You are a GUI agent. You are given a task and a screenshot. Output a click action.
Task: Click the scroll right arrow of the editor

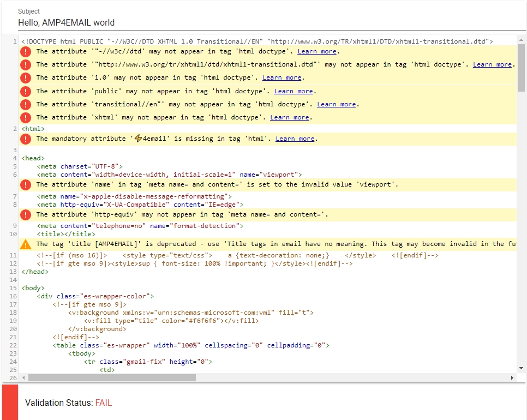pos(512,377)
